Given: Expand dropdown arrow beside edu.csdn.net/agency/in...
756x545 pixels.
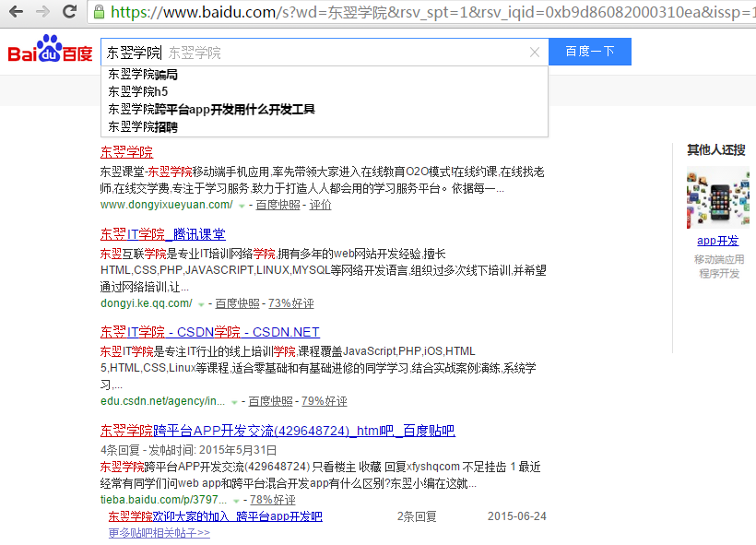Looking at the screenshot, I should (x=234, y=402).
